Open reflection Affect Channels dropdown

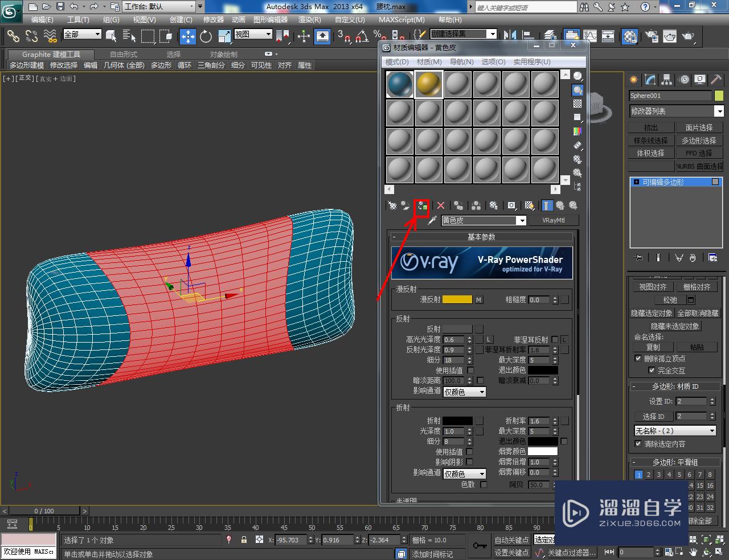[464, 392]
